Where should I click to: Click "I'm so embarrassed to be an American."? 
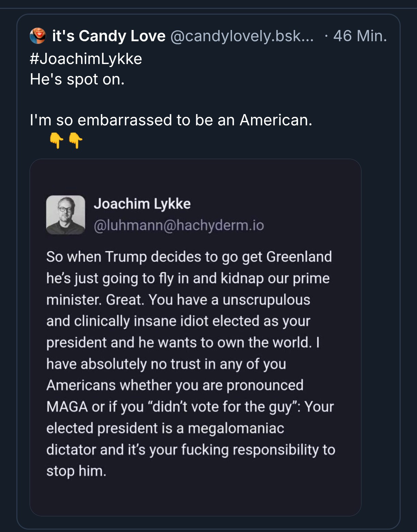pyautogui.click(x=171, y=120)
